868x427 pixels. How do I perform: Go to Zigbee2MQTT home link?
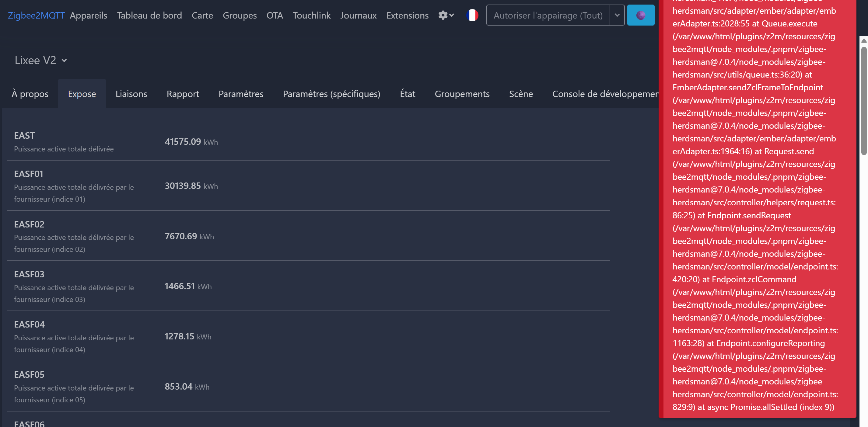pyautogui.click(x=36, y=15)
